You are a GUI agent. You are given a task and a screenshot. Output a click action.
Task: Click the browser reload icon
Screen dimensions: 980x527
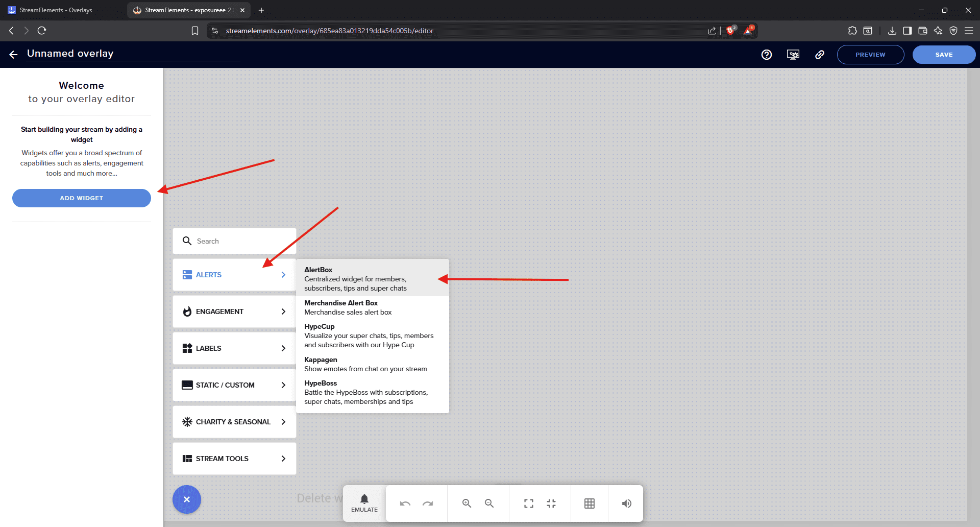42,31
